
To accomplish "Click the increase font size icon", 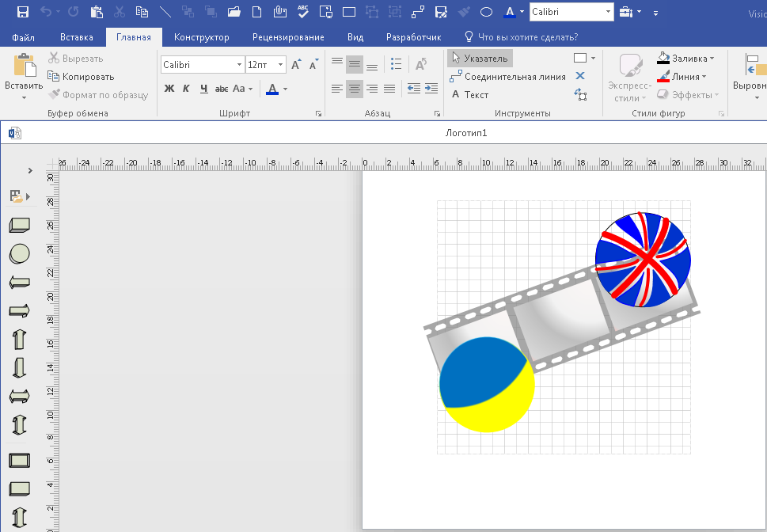I will click(296, 64).
